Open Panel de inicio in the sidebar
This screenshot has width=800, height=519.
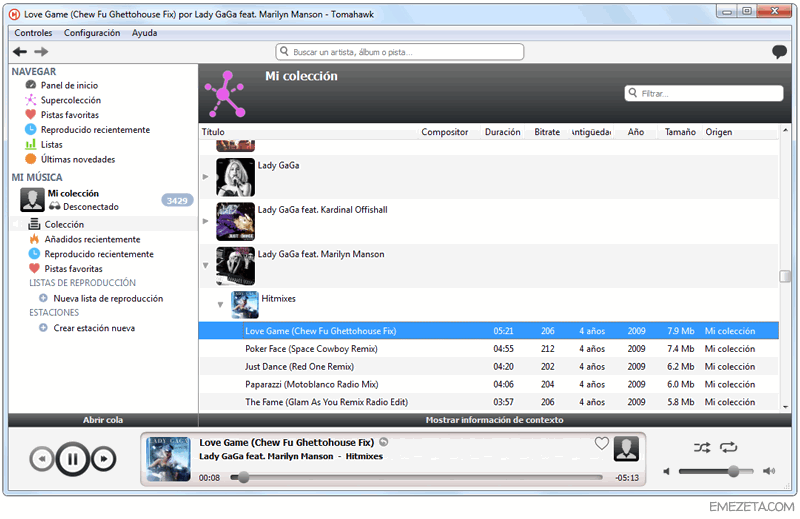pos(69,85)
